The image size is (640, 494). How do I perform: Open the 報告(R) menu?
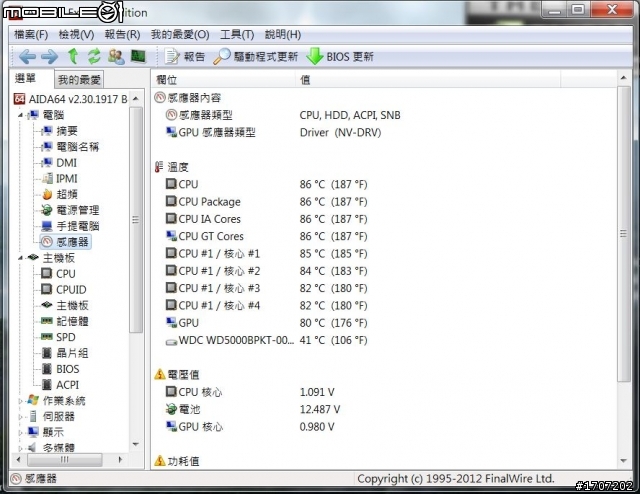[122, 35]
